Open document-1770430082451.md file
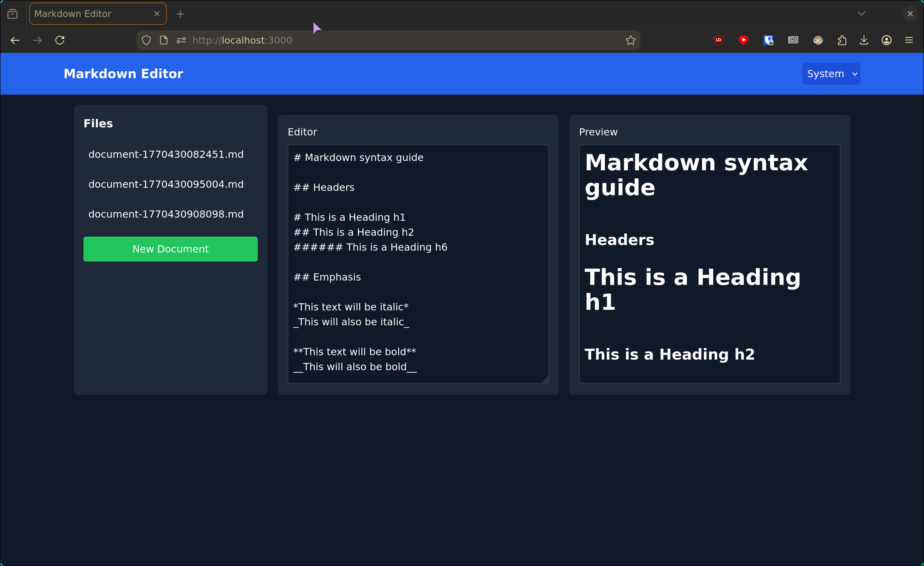This screenshot has height=566, width=924. tap(166, 154)
